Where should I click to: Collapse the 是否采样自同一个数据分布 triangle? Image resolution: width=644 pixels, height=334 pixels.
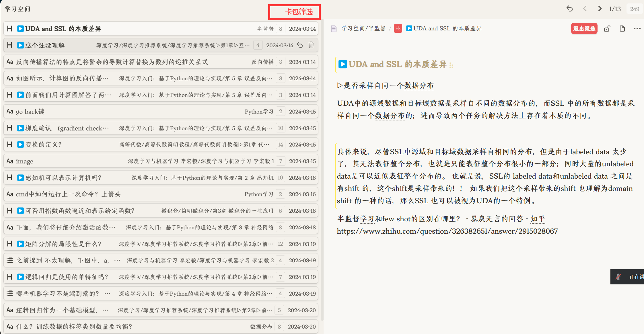point(340,85)
